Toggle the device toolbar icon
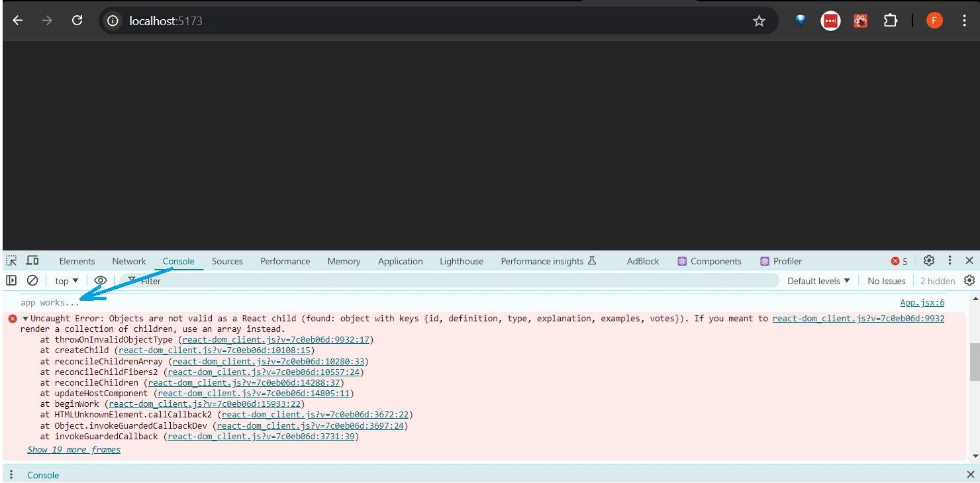 pos(32,260)
